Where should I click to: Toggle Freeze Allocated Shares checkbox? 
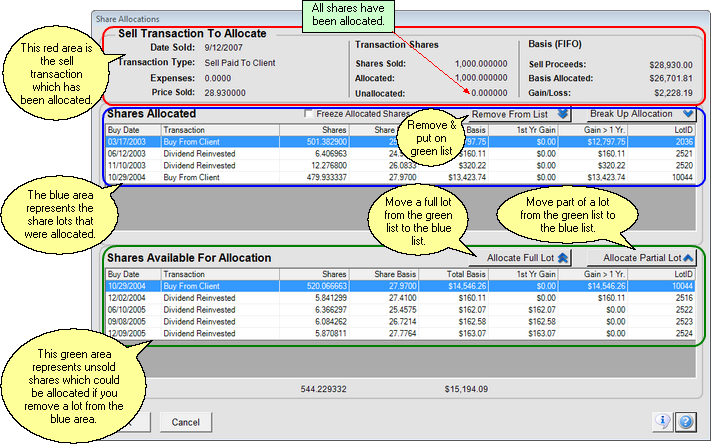coord(309,113)
